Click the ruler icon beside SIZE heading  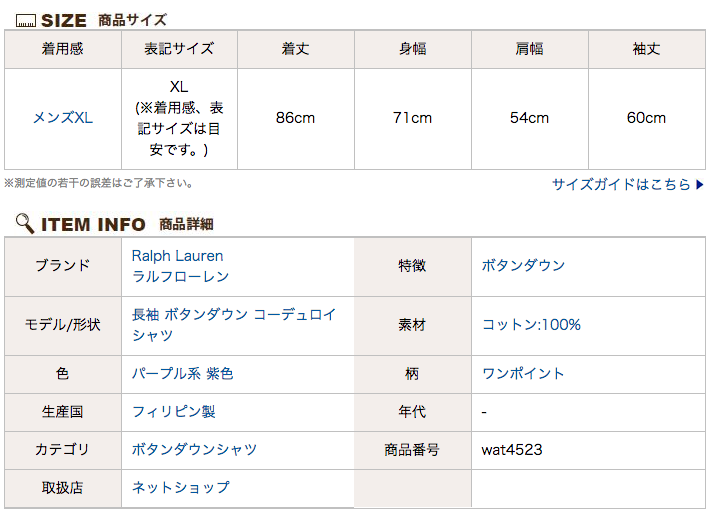(25, 21)
